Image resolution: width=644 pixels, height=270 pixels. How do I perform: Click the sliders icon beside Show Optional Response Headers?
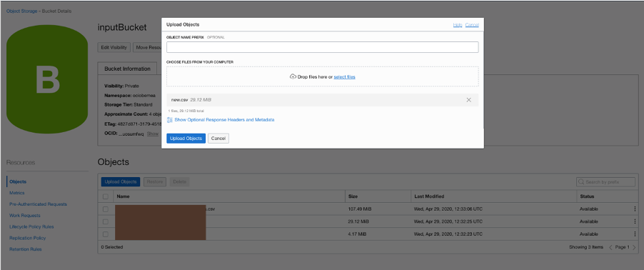point(170,120)
